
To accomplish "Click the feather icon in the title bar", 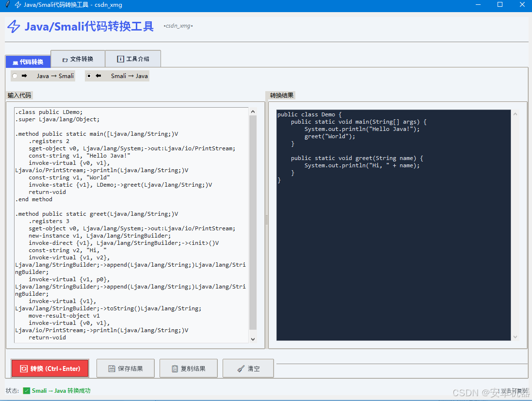I will click(7, 4).
